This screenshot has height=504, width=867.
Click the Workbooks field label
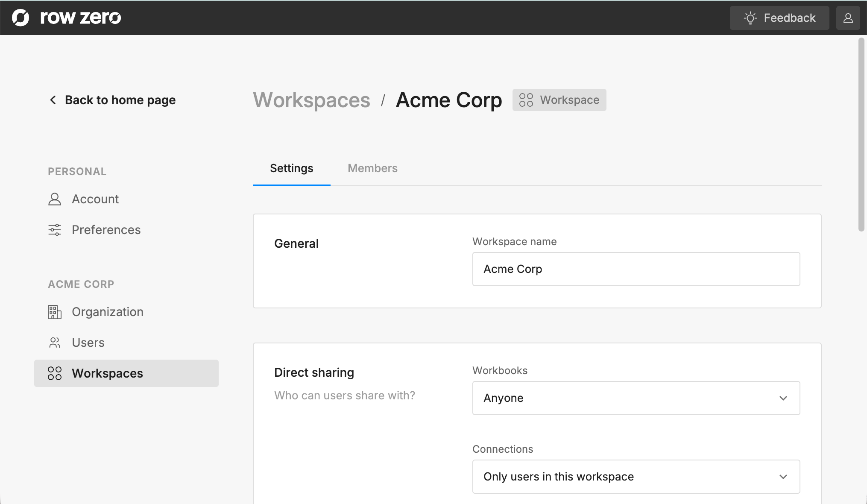pos(500,371)
